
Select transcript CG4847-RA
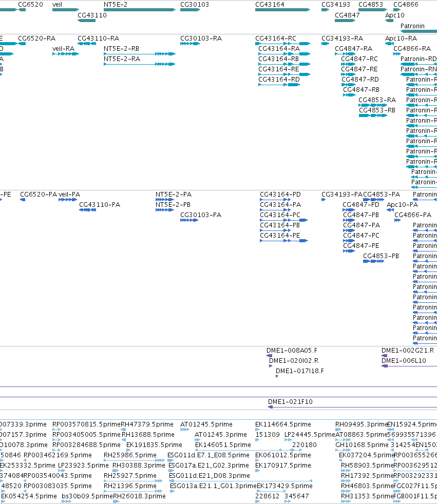tap(345, 54)
